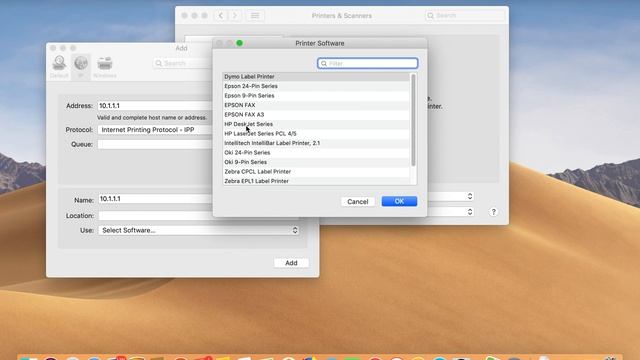Select the IP globe tab in Add window

(81, 67)
